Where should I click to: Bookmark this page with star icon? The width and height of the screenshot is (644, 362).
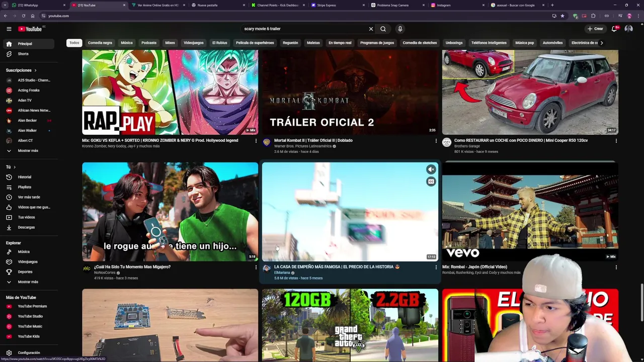pyautogui.click(x=562, y=16)
